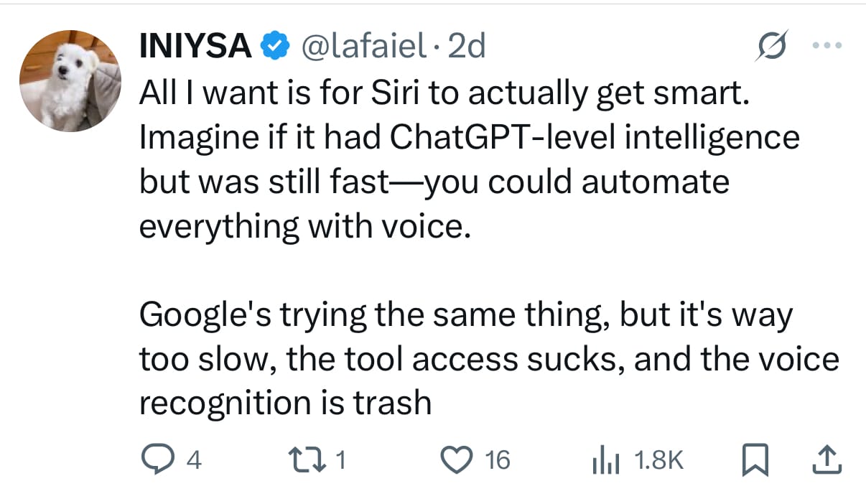
Task: Click the "2d" post timestamp
Action: tap(466, 47)
